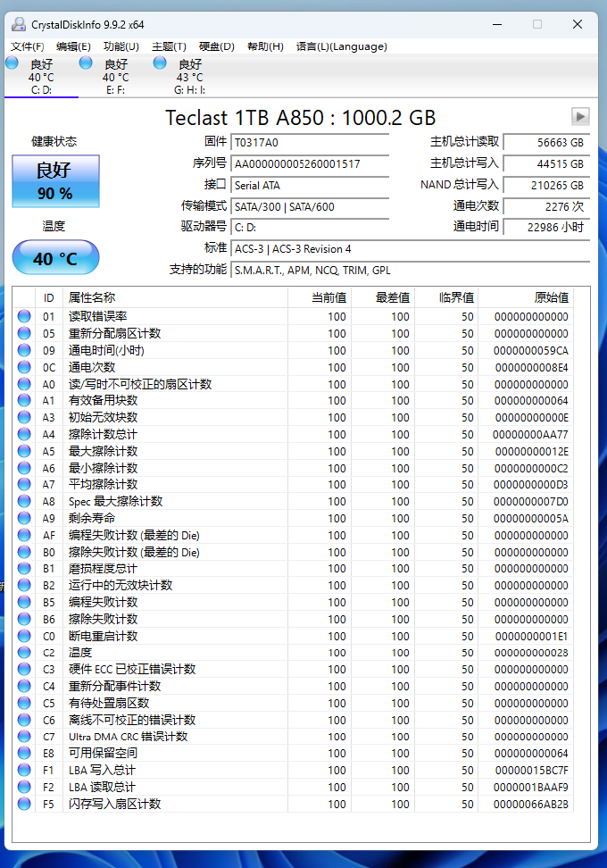This screenshot has height=868, width=607.
Task: Open the 语言(L)(Language) menu
Action: pyautogui.click(x=341, y=46)
